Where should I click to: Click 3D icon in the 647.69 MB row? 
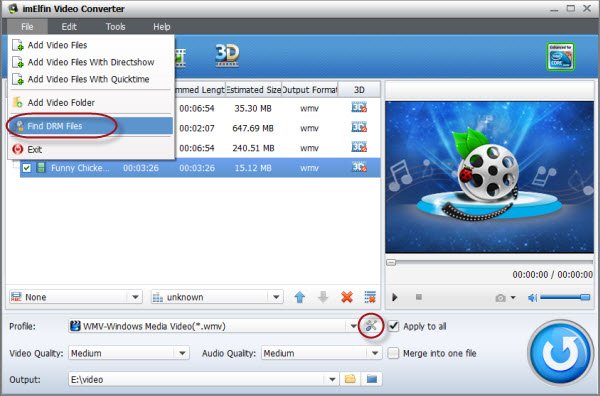(359, 127)
